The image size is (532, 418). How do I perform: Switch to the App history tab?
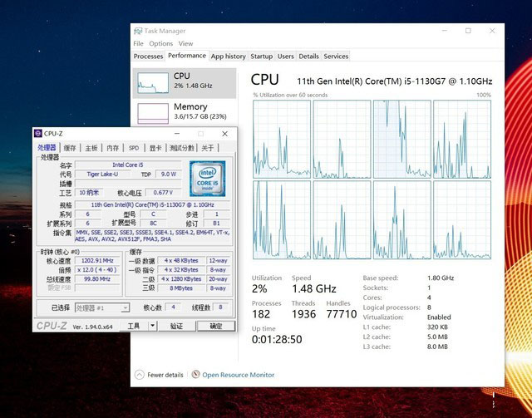click(x=228, y=57)
